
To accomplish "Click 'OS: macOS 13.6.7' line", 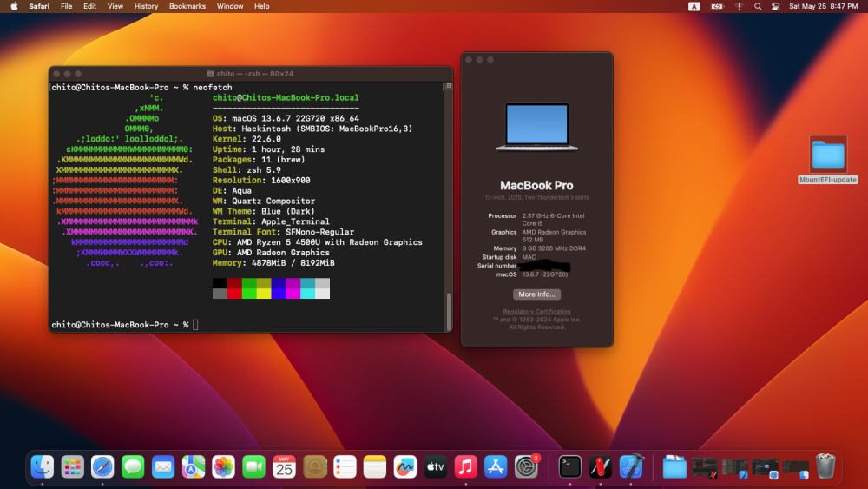I will point(286,118).
